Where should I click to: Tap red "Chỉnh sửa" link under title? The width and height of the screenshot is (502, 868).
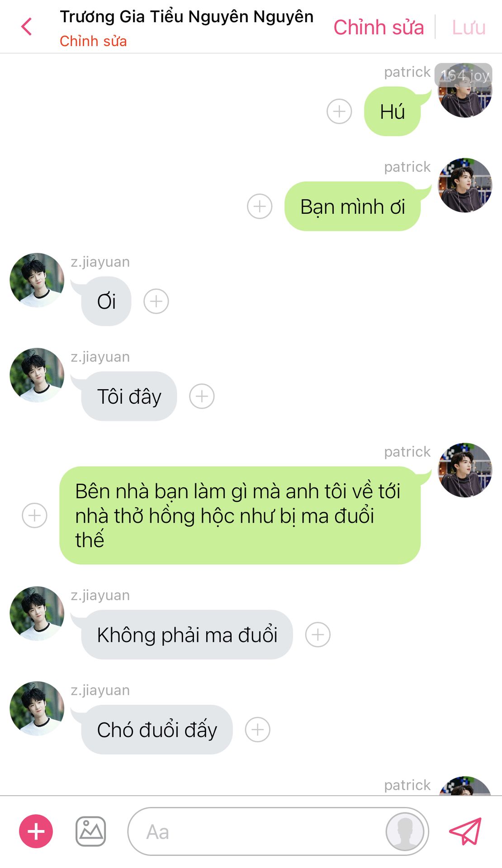(93, 41)
